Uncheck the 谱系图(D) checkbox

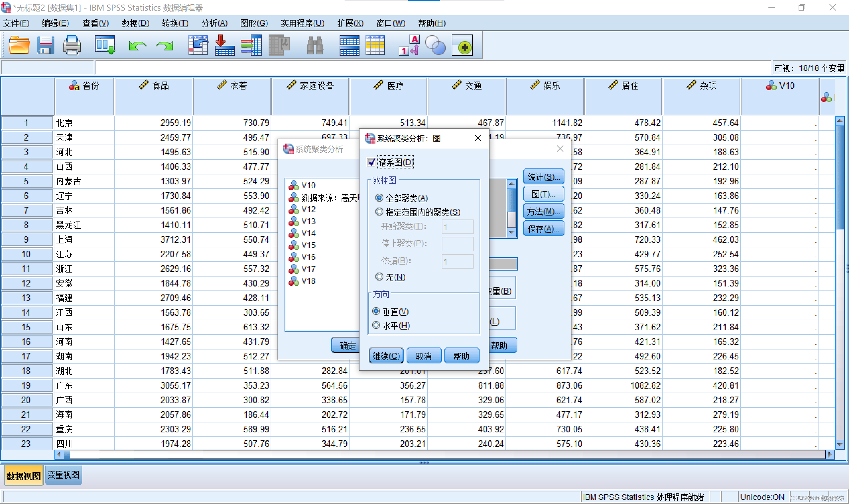click(x=371, y=162)
